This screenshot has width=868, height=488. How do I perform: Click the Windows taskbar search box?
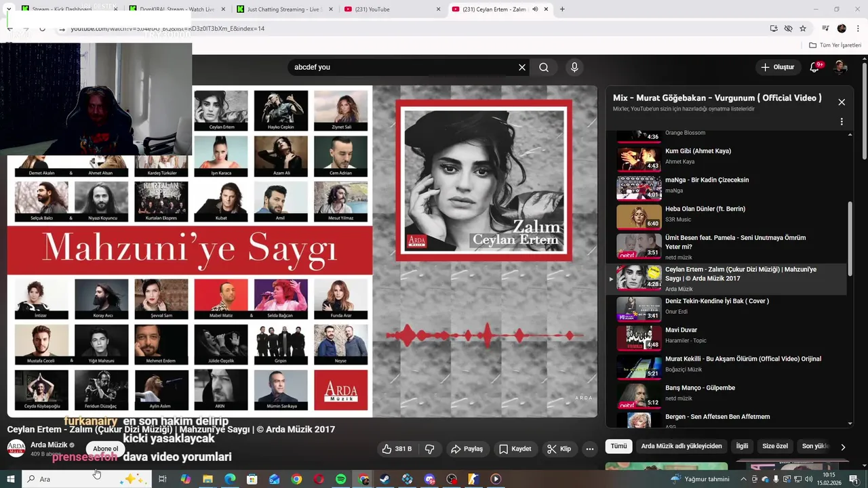tap(86, 479)
